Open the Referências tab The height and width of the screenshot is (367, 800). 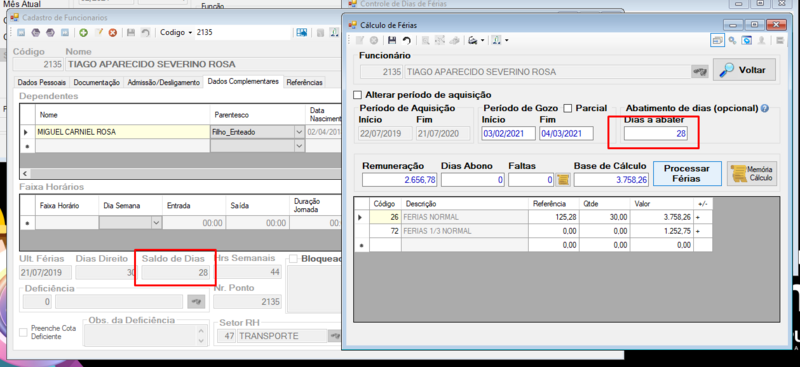[x=304, y=82]
